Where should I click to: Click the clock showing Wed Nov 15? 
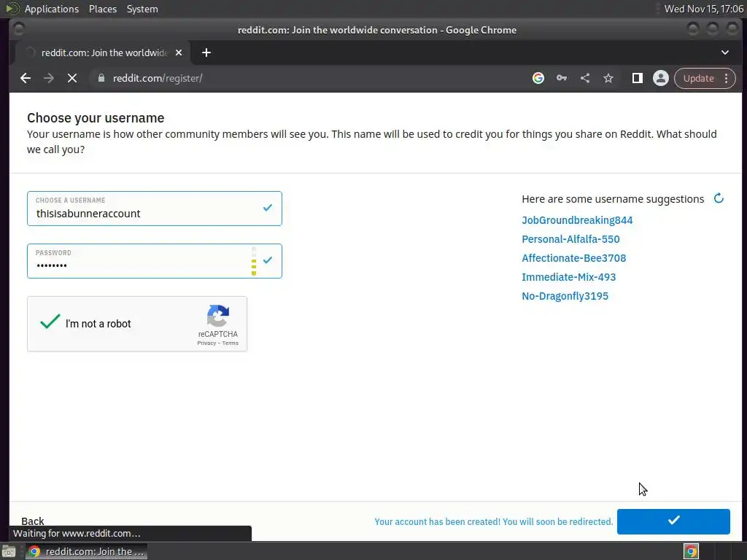coord(704,9)
